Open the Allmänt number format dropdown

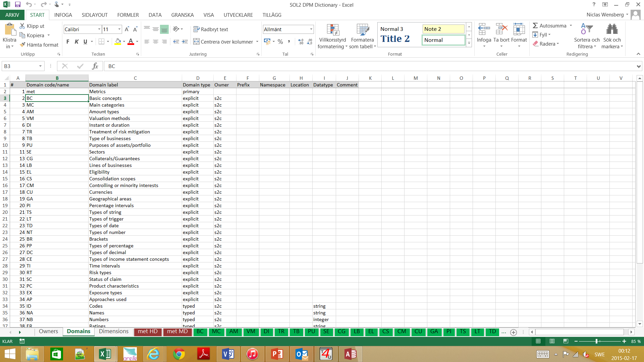click(x=311, y=29)
